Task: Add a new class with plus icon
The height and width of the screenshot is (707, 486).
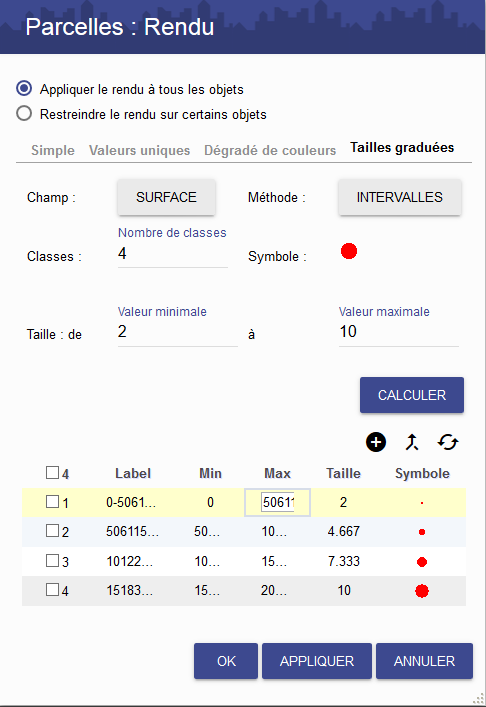Action: (x=376, y=442)
